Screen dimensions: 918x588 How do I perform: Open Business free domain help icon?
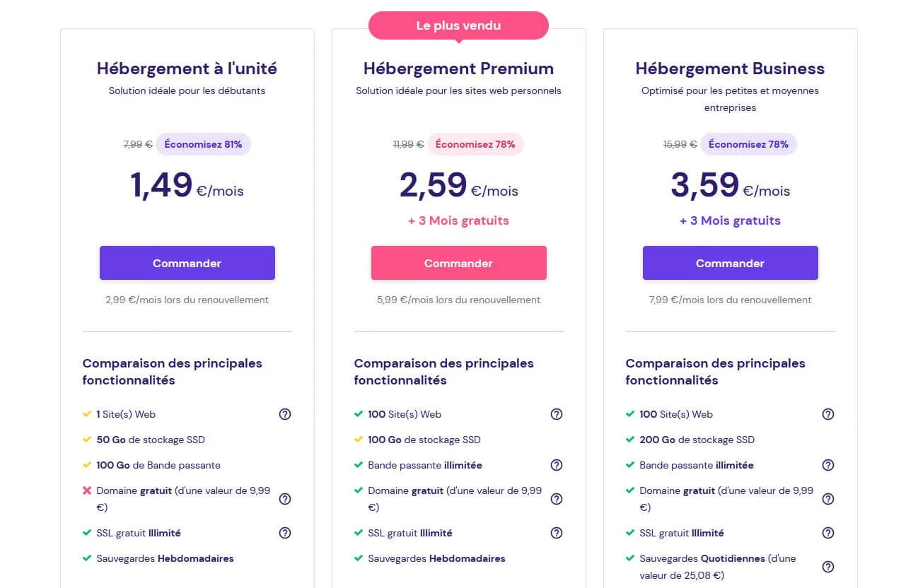(x=828, y=499)
